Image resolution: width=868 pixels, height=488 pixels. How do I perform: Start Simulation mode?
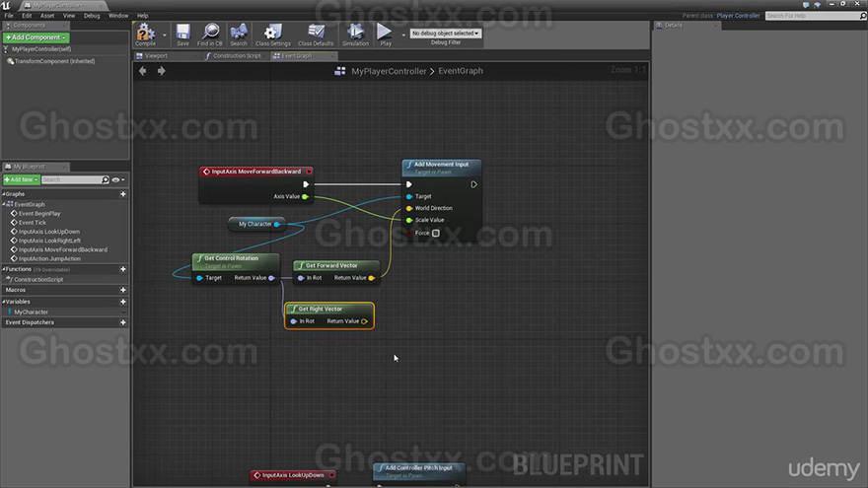coord(355,35)
